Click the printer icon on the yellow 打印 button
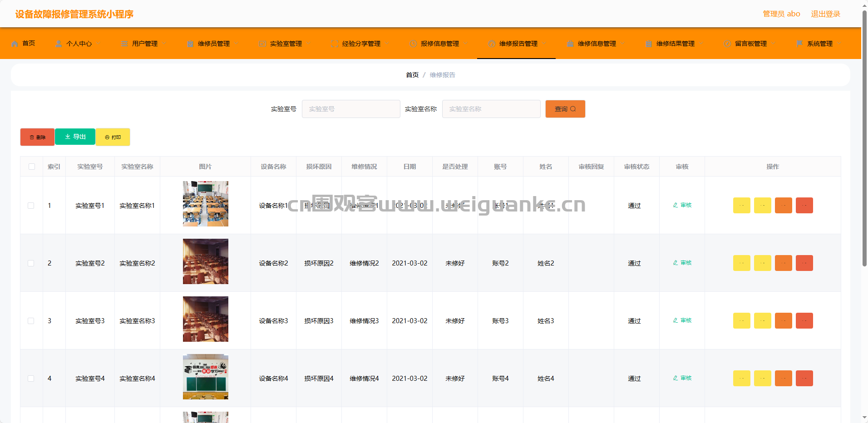The image size is (868, 423). tap(107, 137)
